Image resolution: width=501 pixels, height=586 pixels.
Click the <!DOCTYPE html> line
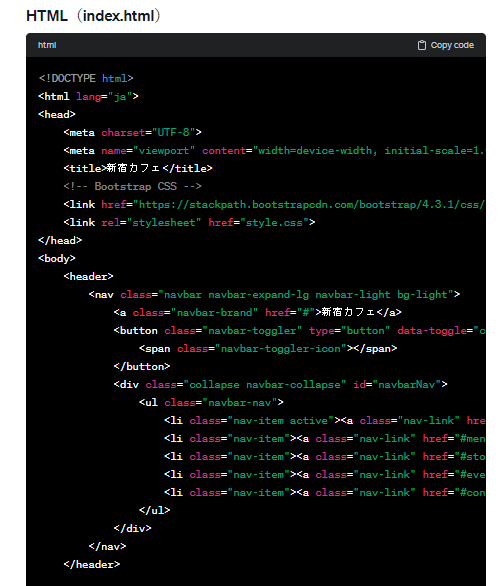86,78
